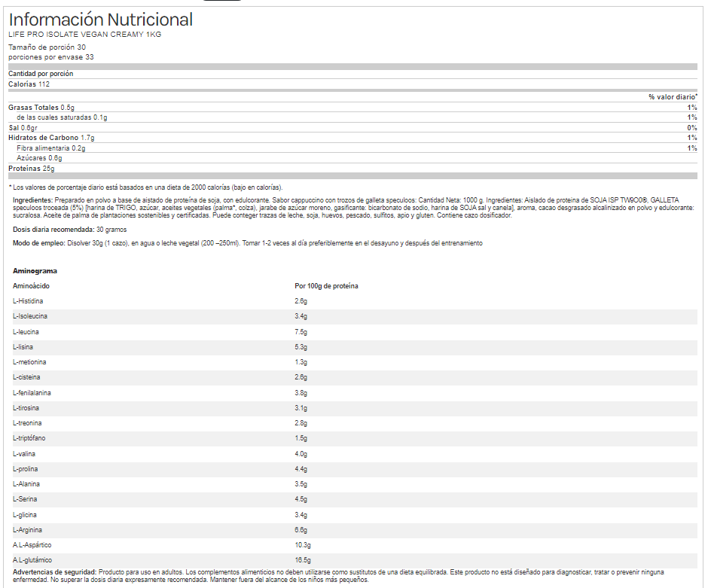Click the 'Proteínas 25g' row
Viewport: 708px width, 588px height.
[31, 169]
